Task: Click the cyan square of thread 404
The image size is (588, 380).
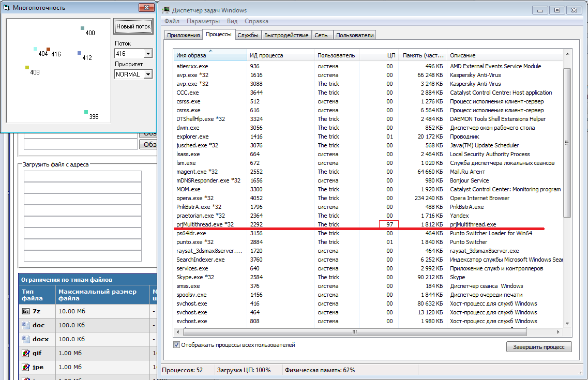Action: click(x=35, y=49)
